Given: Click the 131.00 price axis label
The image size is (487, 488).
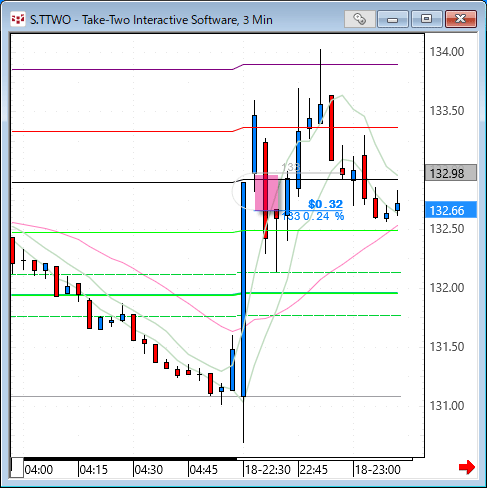Looking at the screenshot, I should pyautogui.click(x=447, y=406).
